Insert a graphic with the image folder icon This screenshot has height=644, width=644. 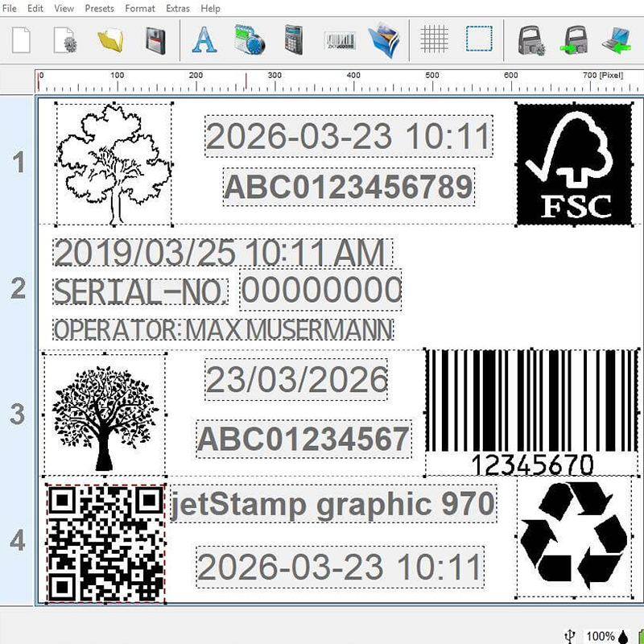[x=384, y=40]
